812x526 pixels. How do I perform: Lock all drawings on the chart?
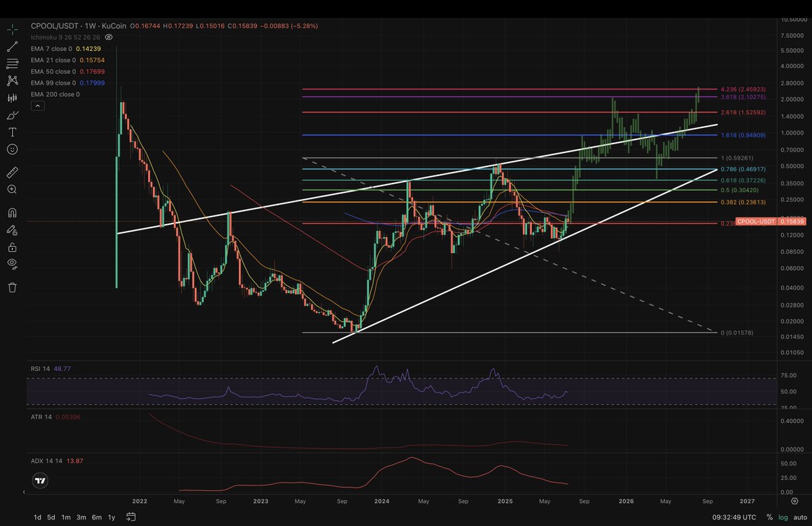tap(12, 246)
